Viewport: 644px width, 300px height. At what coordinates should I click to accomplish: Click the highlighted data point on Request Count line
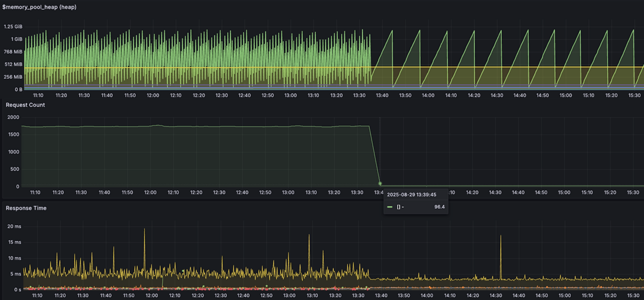click(x=380, y=184)
